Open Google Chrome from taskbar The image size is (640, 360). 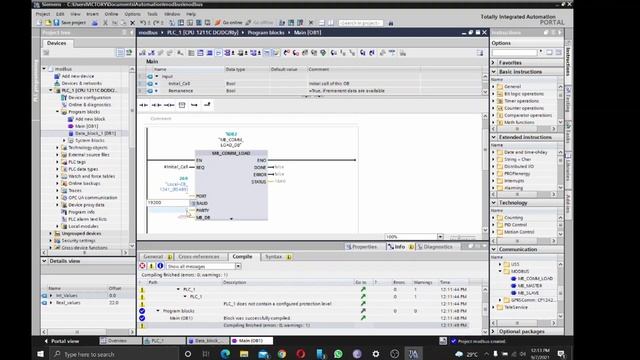point(282,354)
